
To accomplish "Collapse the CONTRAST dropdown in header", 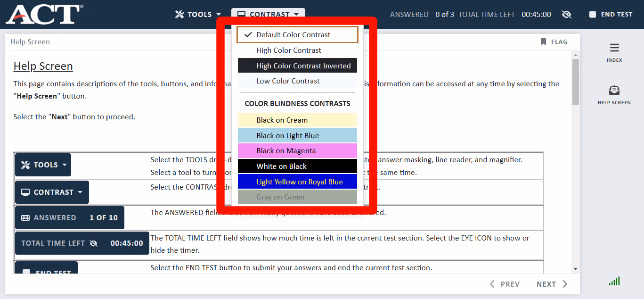I will click(x=268, y=14).
